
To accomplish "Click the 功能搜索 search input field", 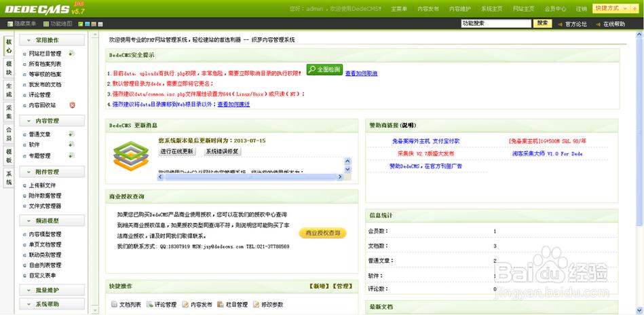I will click(x=495, y=23).
